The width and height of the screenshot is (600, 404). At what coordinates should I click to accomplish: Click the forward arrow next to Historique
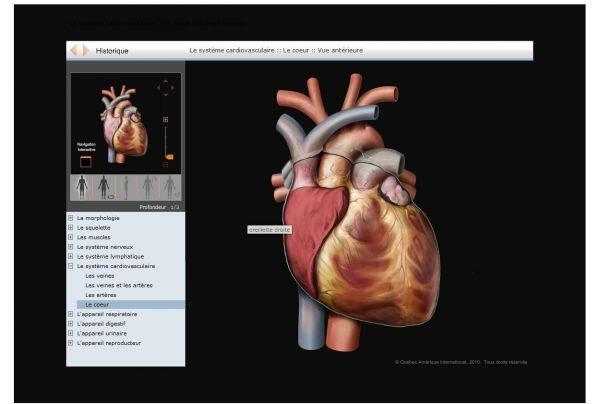click(x=85, y=50)
